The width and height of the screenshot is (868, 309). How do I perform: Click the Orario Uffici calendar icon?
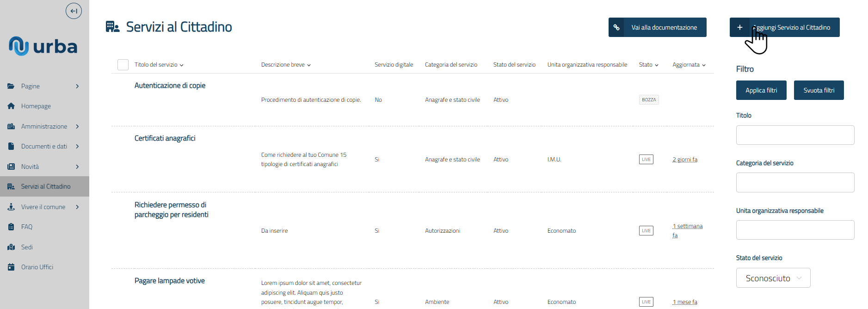coord(11,267)
